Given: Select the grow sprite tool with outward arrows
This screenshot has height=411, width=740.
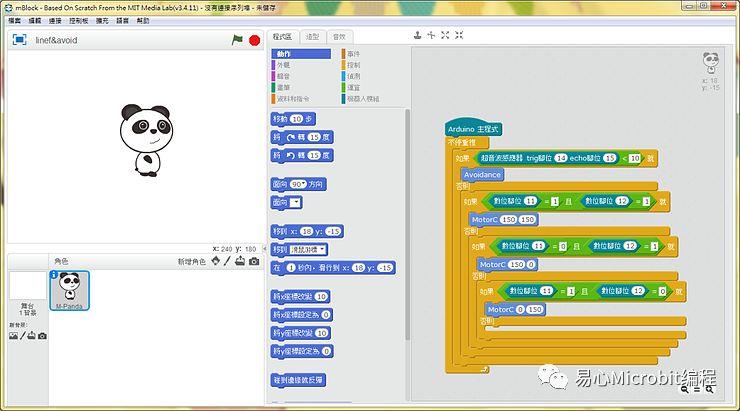Looking at the screenshot, I should (445, 35).
